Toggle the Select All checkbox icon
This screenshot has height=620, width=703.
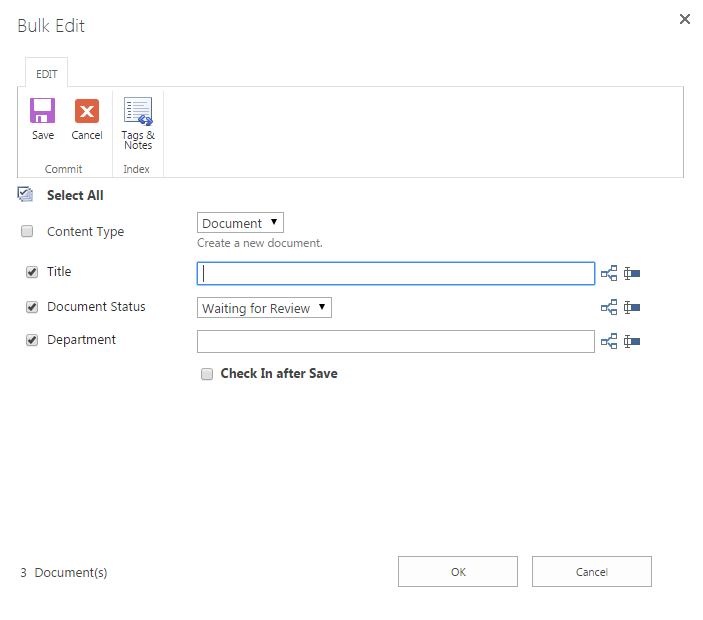(26, 195)
